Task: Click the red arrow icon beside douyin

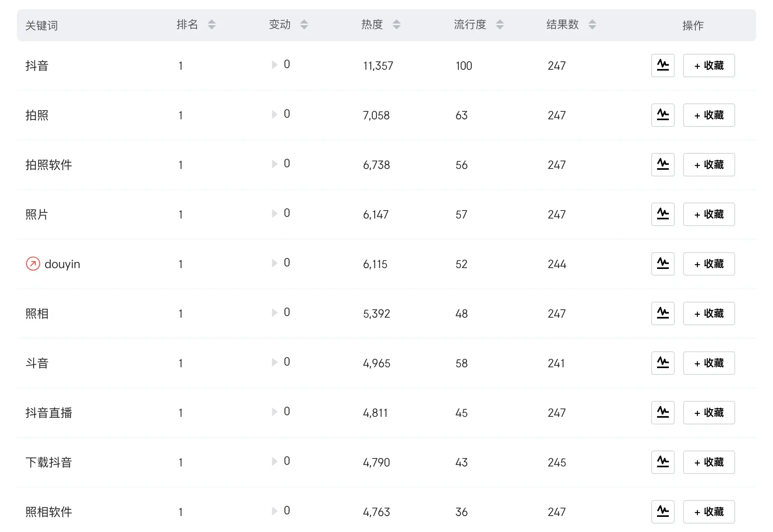Action: point(33,264)
